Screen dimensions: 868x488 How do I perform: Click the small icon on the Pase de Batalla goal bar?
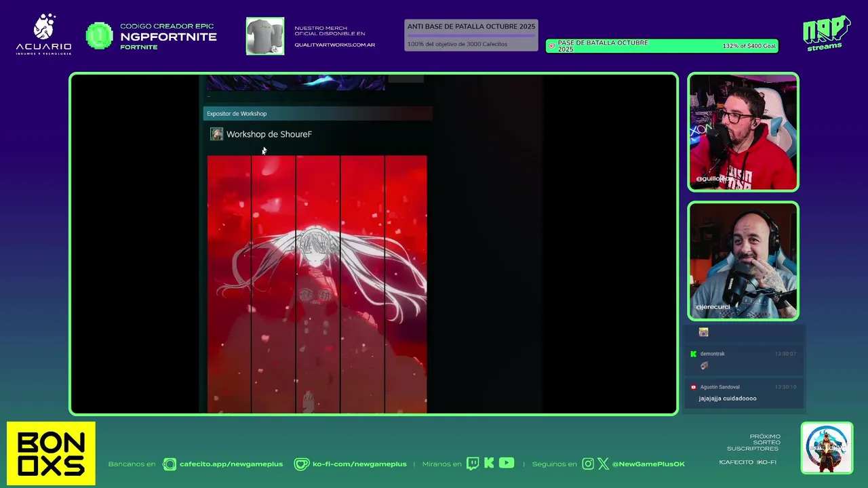551,46
